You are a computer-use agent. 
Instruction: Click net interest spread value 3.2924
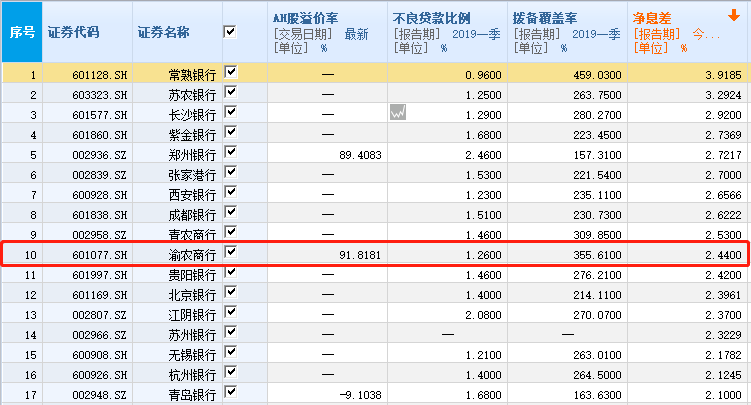723,95
